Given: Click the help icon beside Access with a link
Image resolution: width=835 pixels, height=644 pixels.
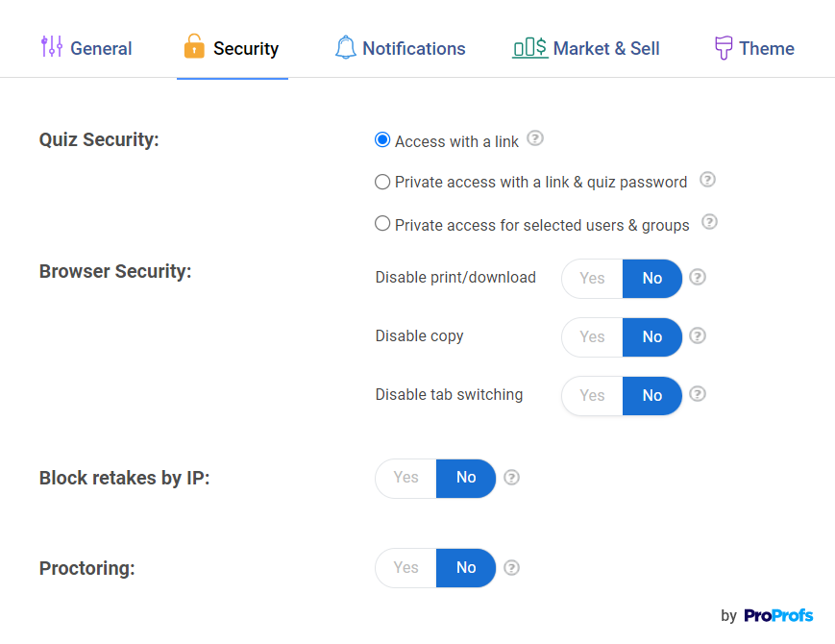Looking at the screenshot, I should click(x=535, y=138).
